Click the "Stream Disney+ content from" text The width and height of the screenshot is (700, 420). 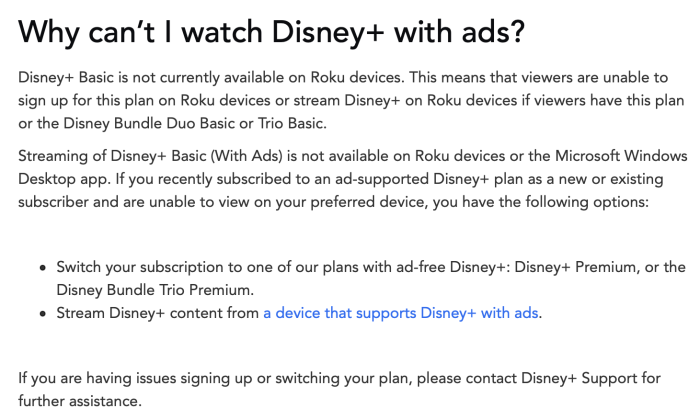tap(157, 314)
